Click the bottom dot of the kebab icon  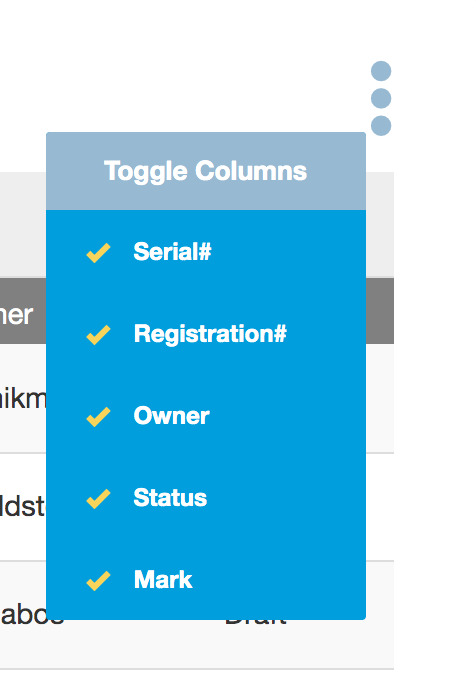381,126
